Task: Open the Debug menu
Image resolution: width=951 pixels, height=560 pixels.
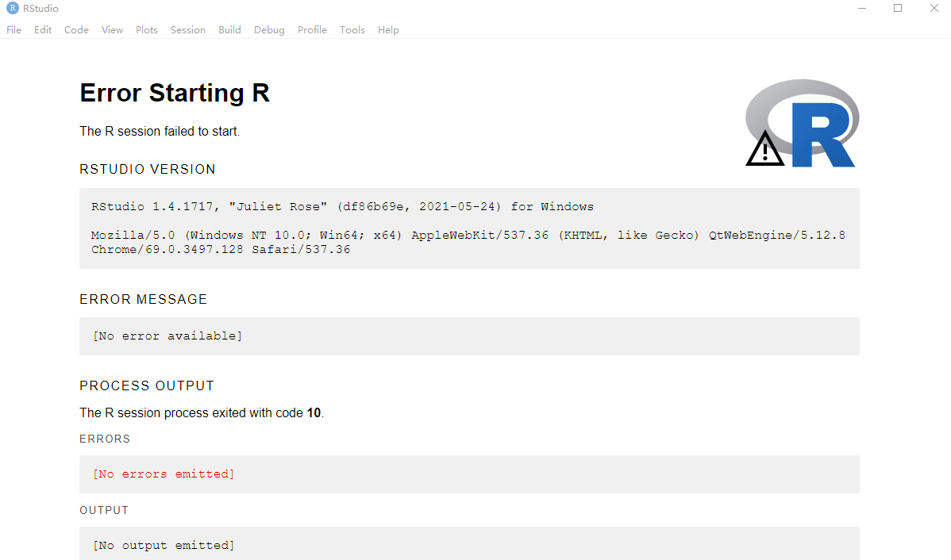Action: (269, 29)
